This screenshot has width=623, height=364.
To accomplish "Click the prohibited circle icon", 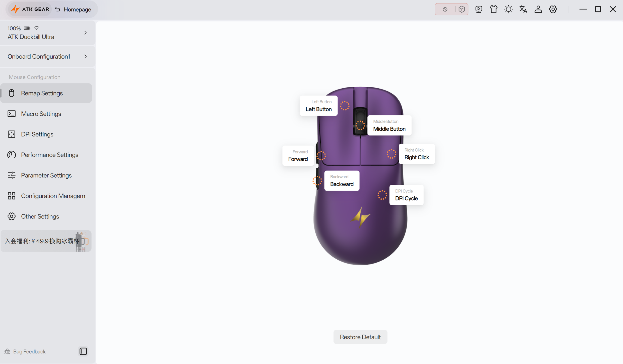I will pos(445,9).
